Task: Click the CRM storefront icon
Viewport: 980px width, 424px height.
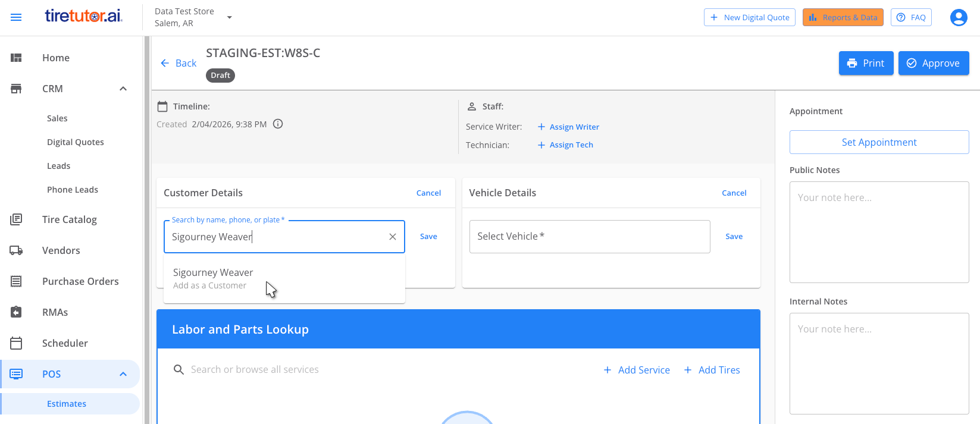Action: click(16, 89)
